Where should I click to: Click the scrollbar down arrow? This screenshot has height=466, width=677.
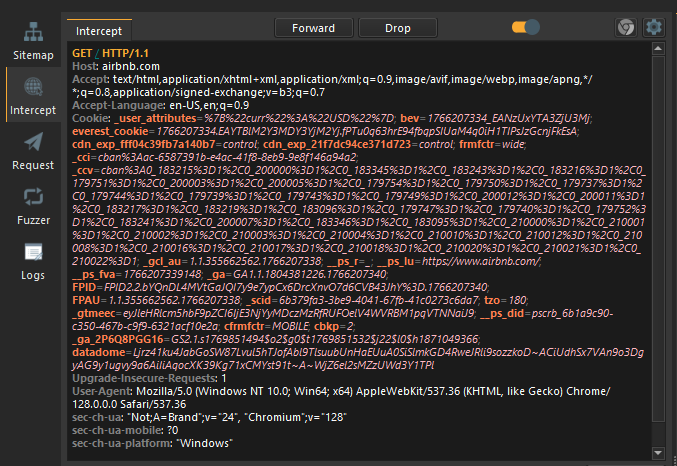click(658, 453)
